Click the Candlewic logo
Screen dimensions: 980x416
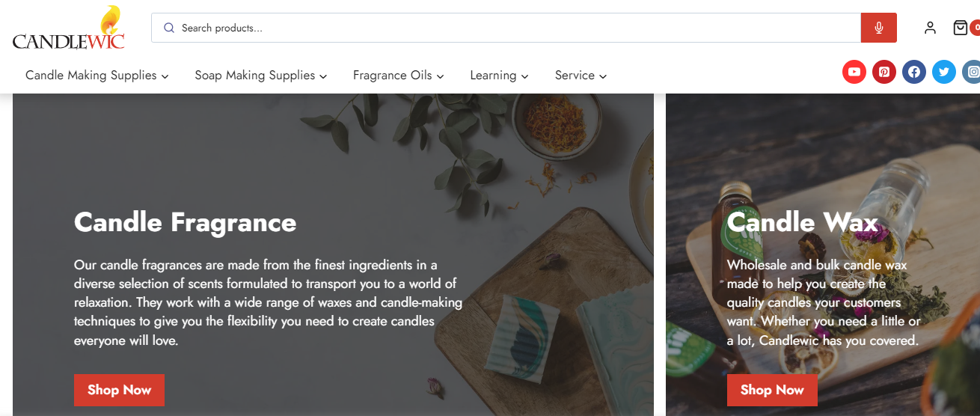point(68,29)
